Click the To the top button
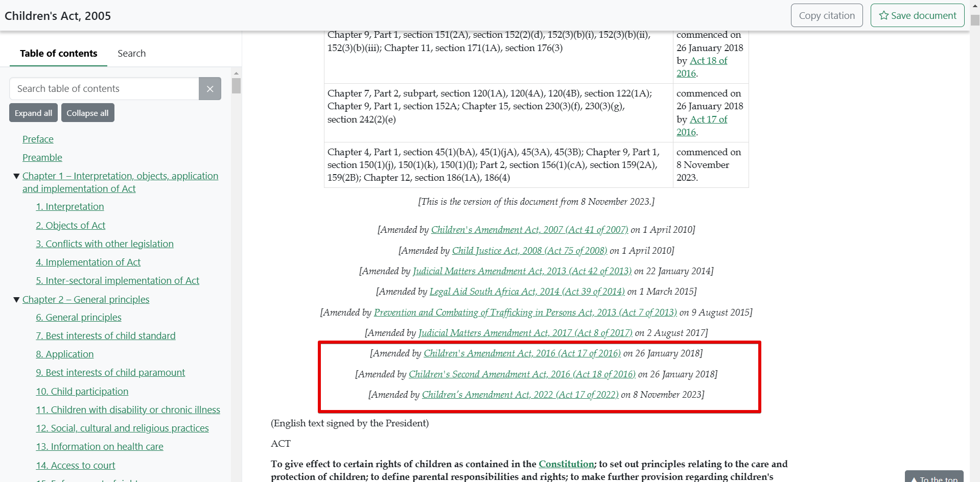This screenshot has height=482, width=980. (x=934, y=478)
